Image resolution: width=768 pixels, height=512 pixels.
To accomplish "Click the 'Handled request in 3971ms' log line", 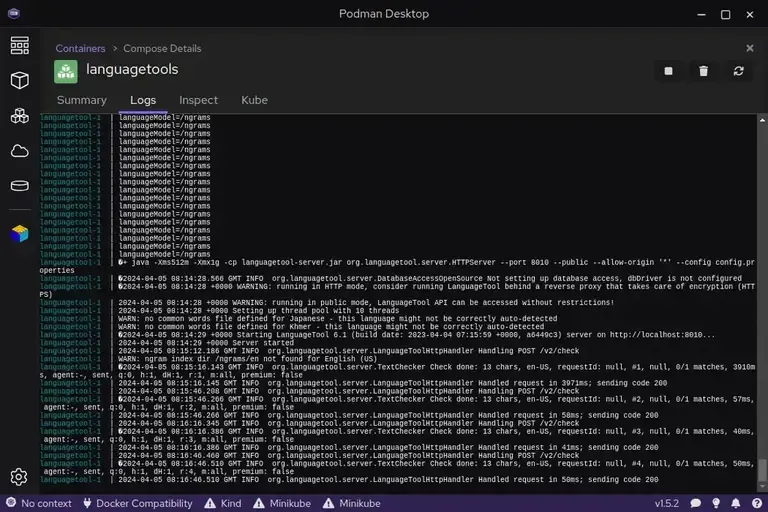I will tap(392, 383).
